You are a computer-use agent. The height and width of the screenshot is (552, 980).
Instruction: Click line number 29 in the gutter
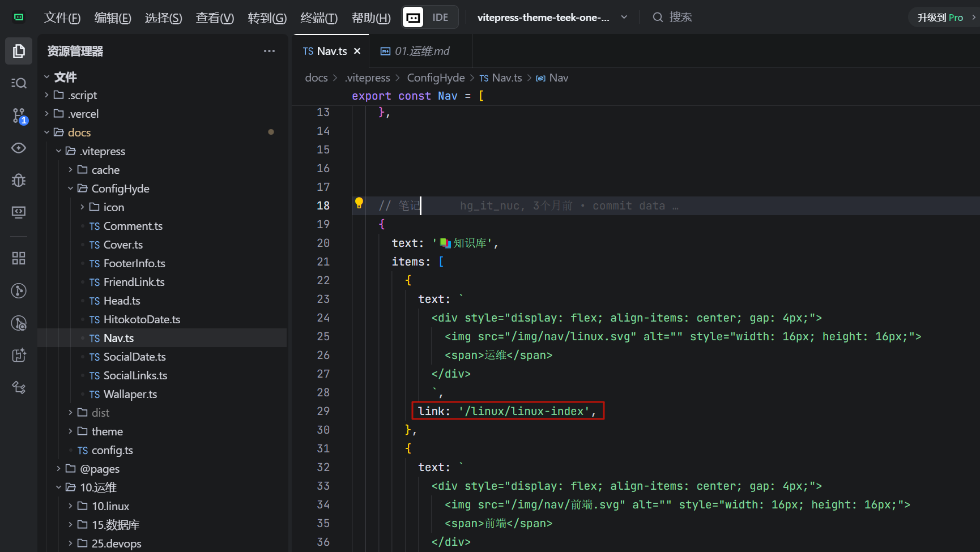point(323,411)
